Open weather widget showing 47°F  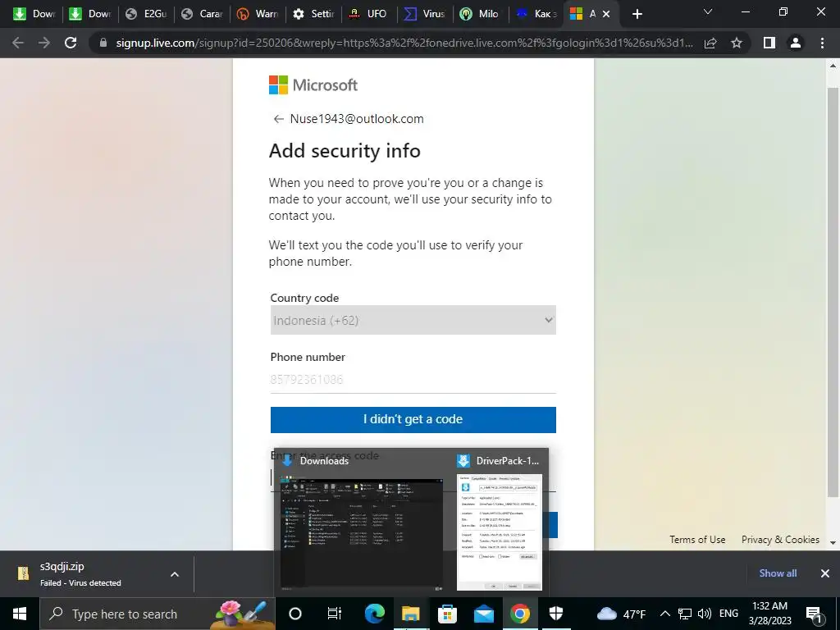[622, 614]
